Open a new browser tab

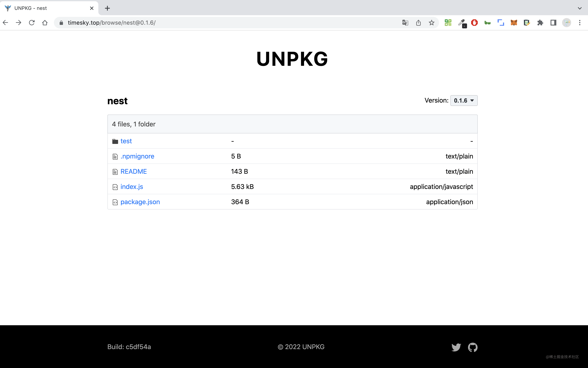point(107,8)
